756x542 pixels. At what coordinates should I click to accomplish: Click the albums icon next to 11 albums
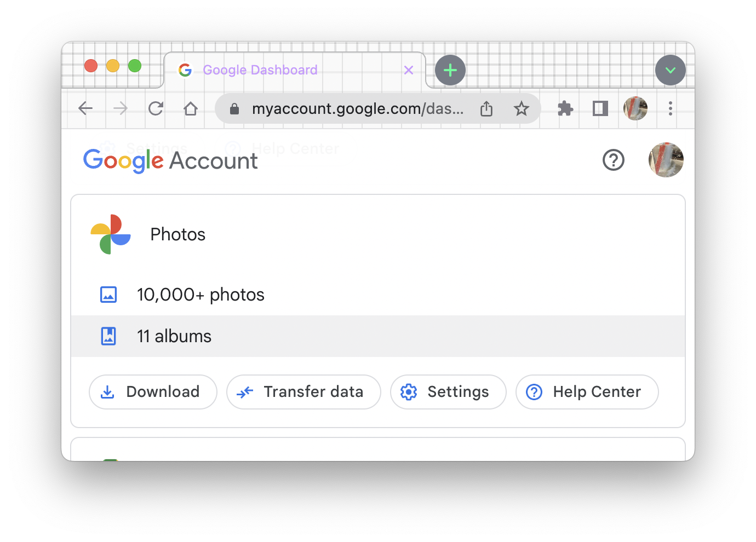[x=108, y=336]
